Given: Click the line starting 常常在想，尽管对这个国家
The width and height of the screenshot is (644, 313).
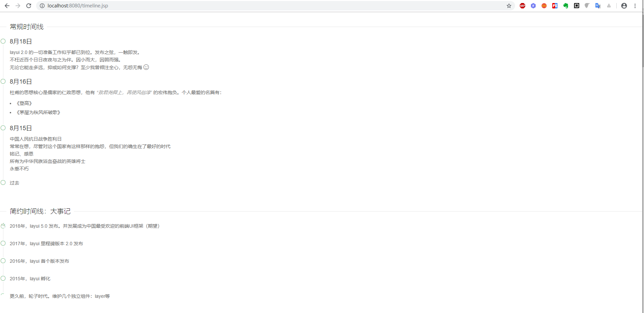Looking at the screenshot, I should [90, 146].
